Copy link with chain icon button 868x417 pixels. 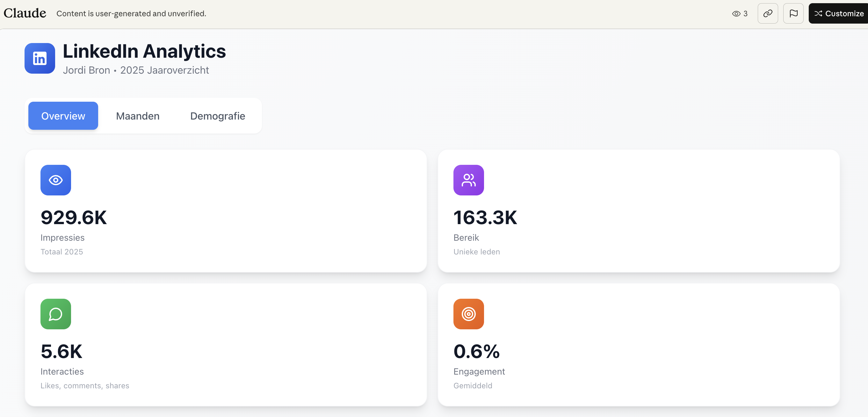click(x=768, y=13)
